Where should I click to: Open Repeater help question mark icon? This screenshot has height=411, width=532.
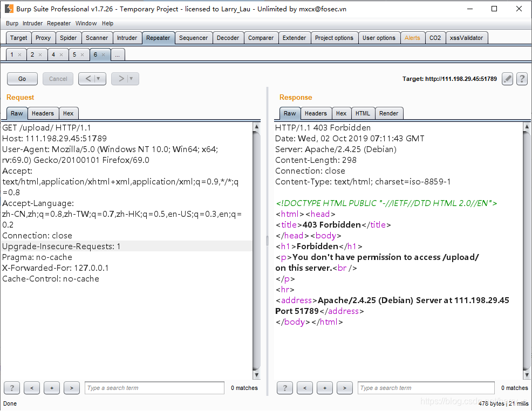point(522,79)
